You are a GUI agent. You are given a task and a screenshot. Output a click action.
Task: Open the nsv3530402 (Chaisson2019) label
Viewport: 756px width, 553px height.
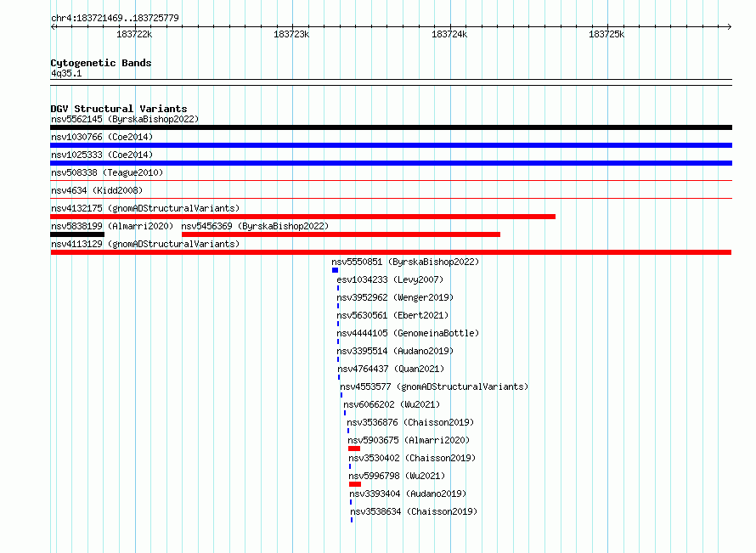412,458
